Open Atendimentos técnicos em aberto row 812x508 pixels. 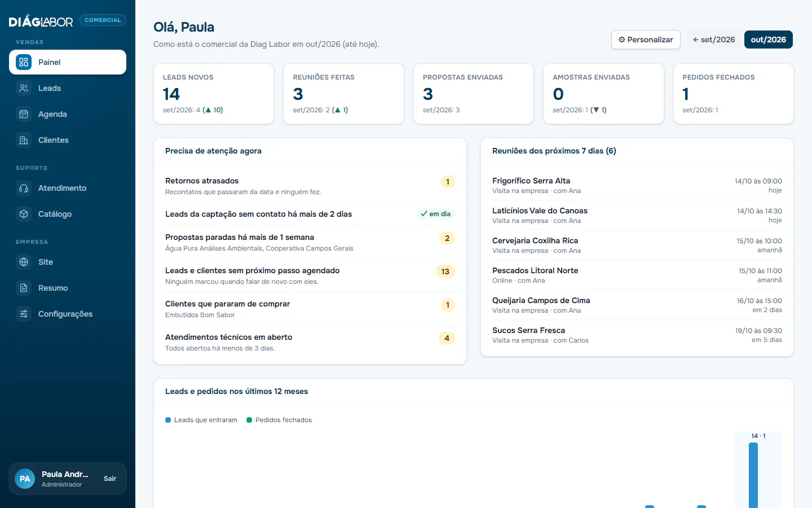(310, 342)
